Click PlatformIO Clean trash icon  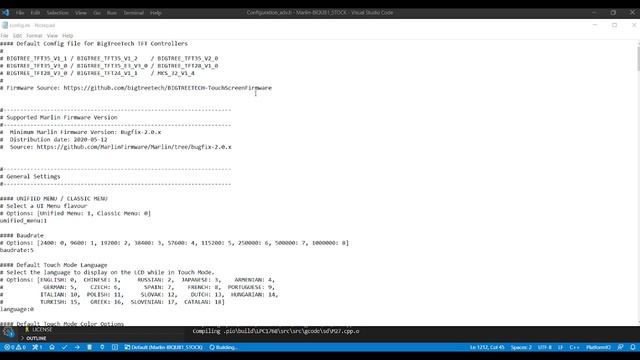89,347
